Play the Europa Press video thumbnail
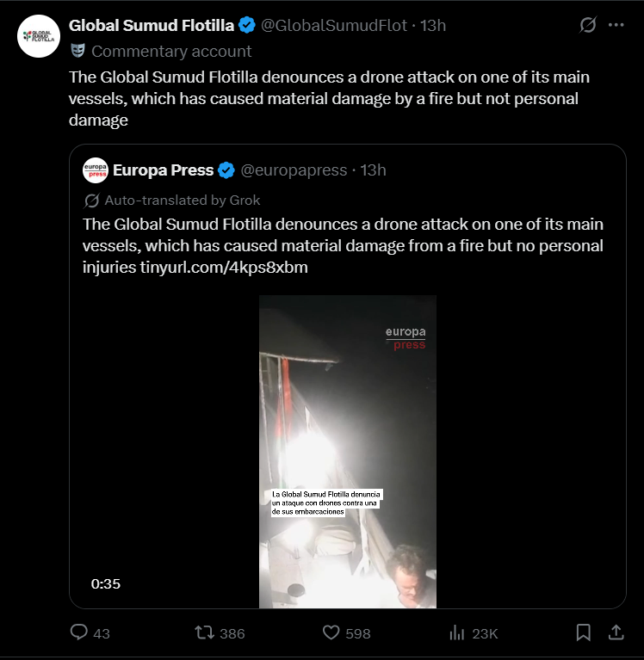This screenshot has width=644, height=660. point(348,452)
